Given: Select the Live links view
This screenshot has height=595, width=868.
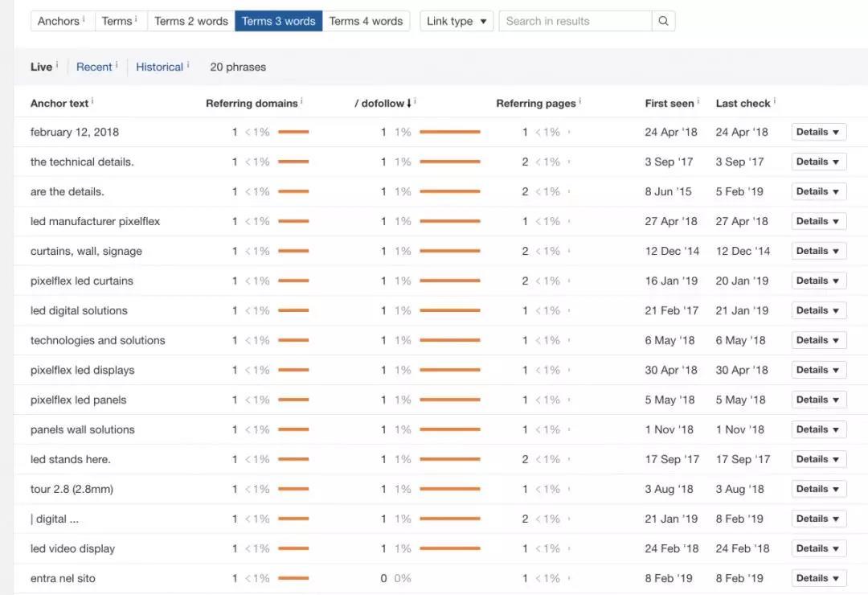Looking at the screenshot, I should click(x=41, y=67).
